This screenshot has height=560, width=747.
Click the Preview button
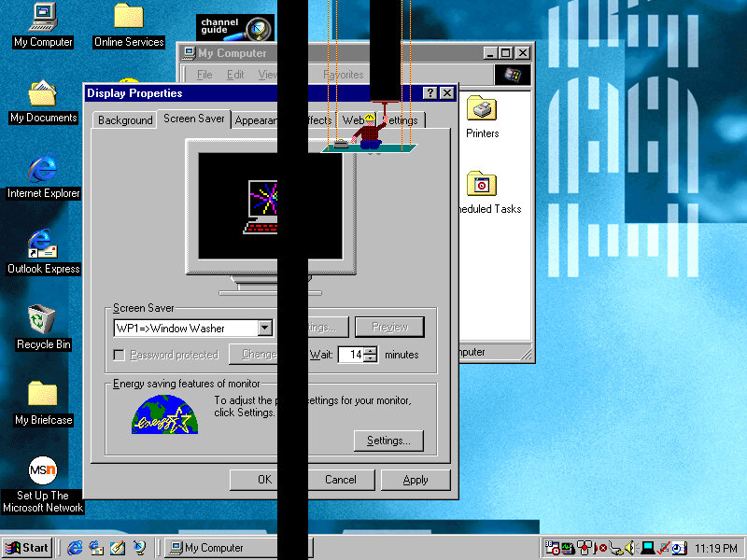(389, 327)
